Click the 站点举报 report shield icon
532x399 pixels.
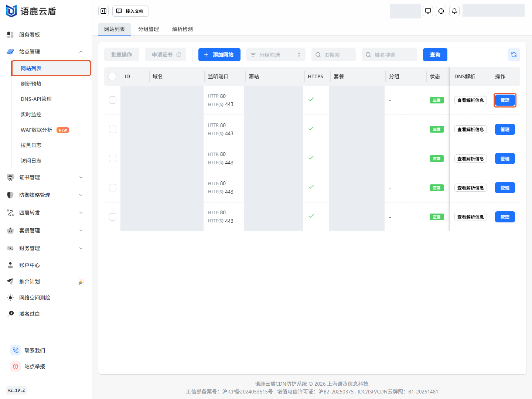pyautogui.click(x=16, y=366)
